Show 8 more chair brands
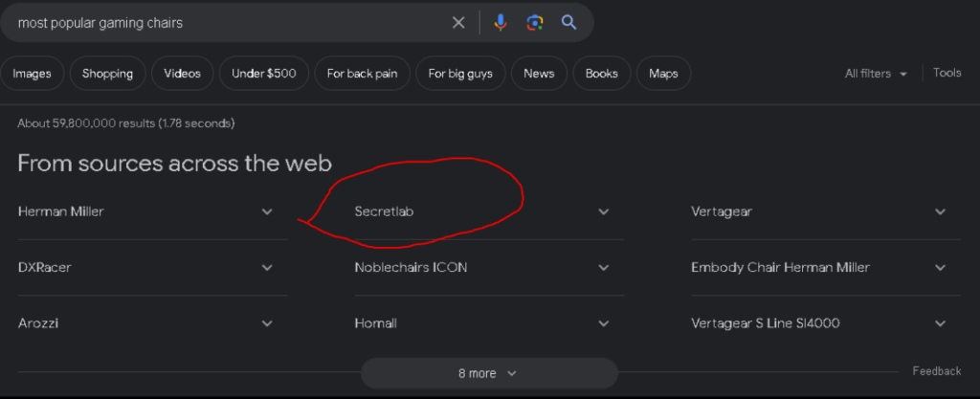 pyautogui.click(x=489, y=373)
